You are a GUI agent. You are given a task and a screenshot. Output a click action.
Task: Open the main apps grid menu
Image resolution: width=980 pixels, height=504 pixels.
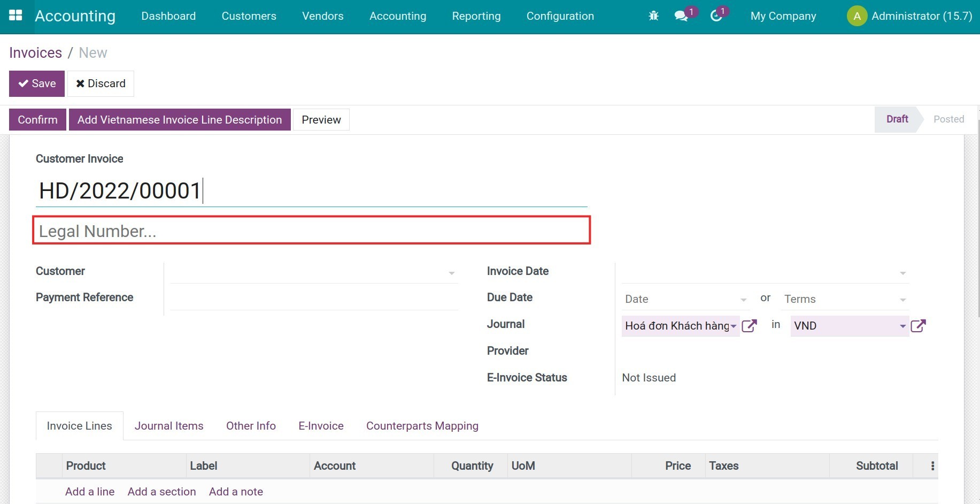pyautogui.click(x=16, y=16)
